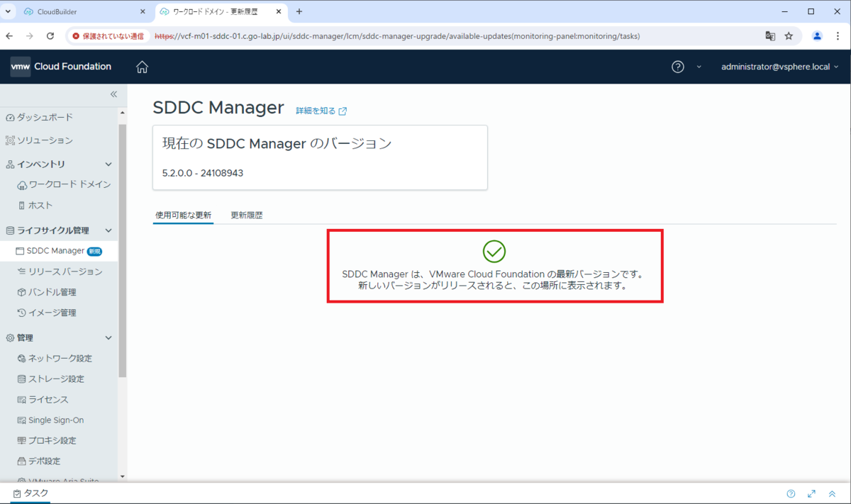Collapse the インベントリ section chevron
The width and height of the screenshot is (851, 504).
click(109, 164)
